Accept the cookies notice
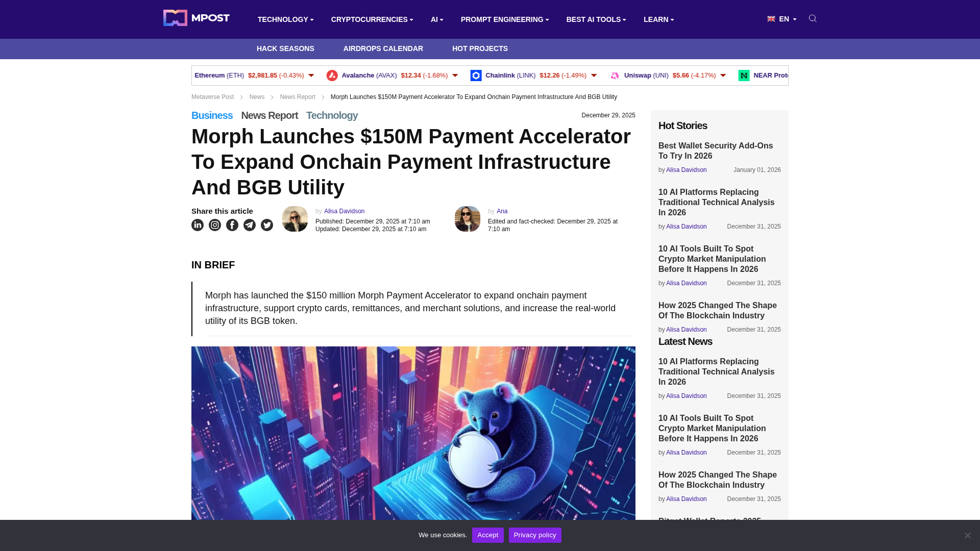Image resolution: width=980 pixels, height=551 pixels. coord(487,535)
